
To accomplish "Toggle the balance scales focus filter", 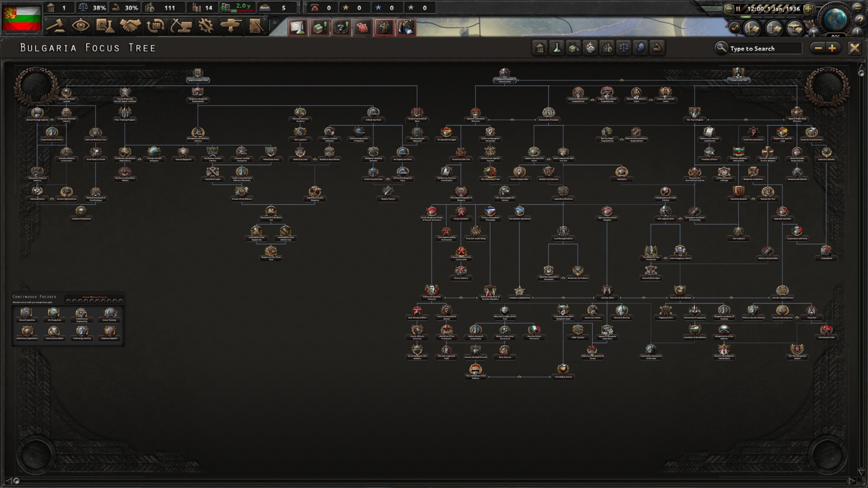I will click(x=624, y=48).
